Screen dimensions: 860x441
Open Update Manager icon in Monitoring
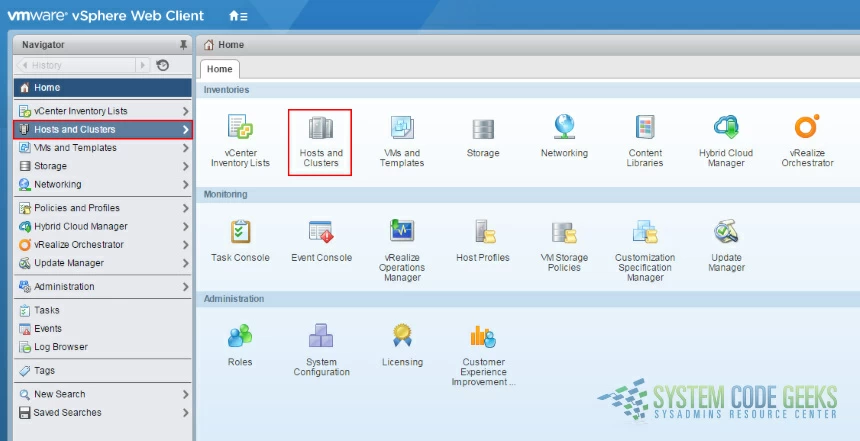click(726, 231)
